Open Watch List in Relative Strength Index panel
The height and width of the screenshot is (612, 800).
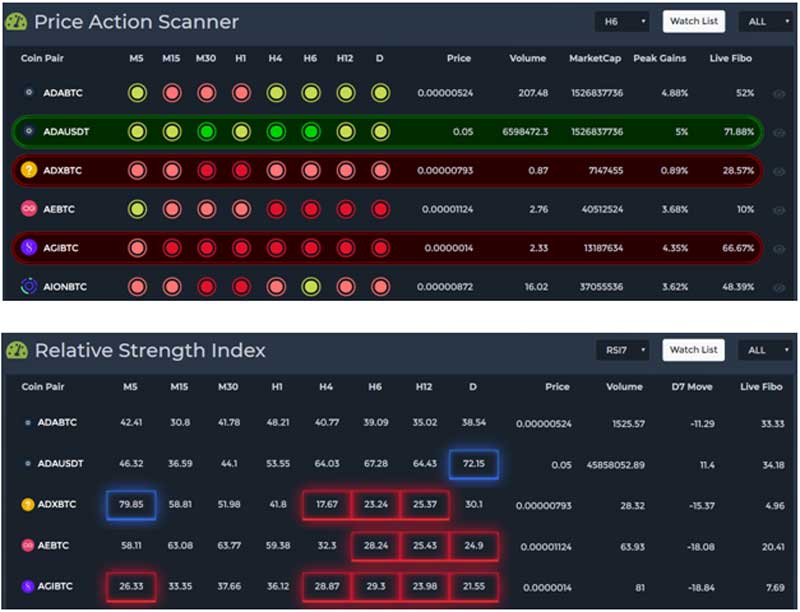693,350
